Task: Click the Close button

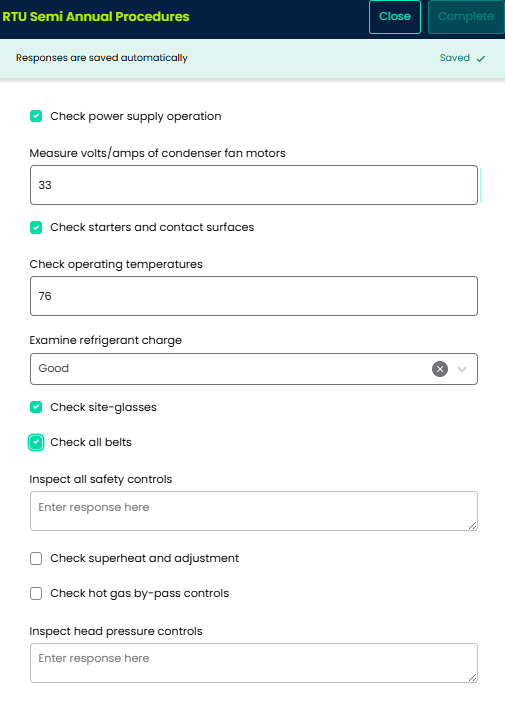Action: click(395, 17)
